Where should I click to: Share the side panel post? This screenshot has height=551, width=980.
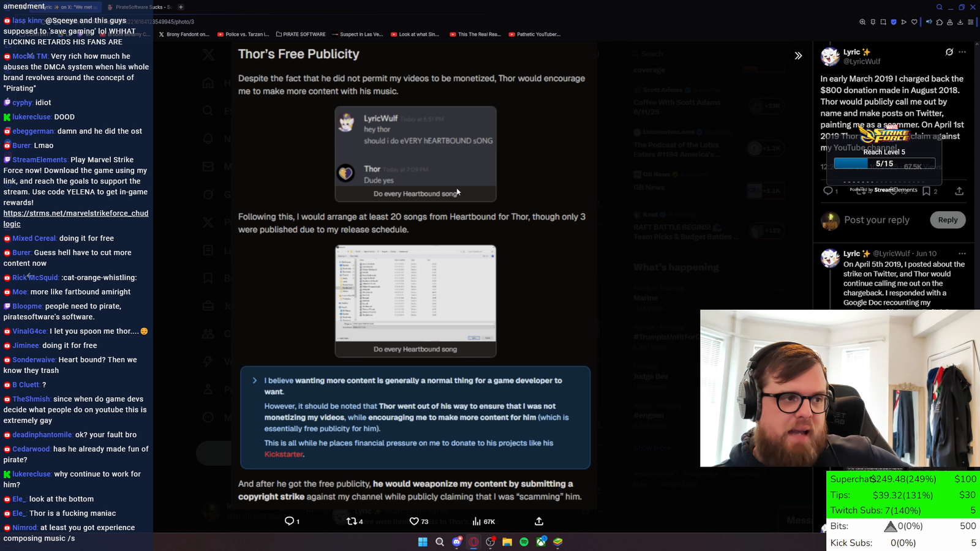pyautogui.click(x=959, y=191)
